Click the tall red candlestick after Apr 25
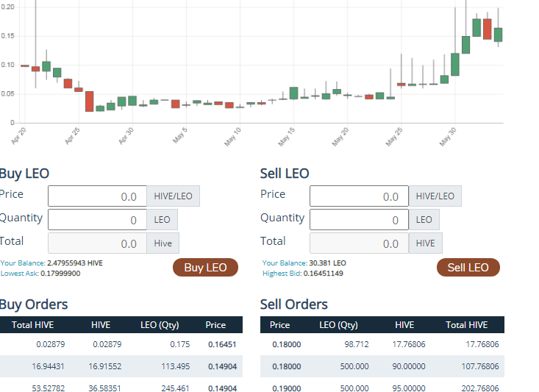The image size is (539, 392). pyautogui.click(x=90, y=101)
